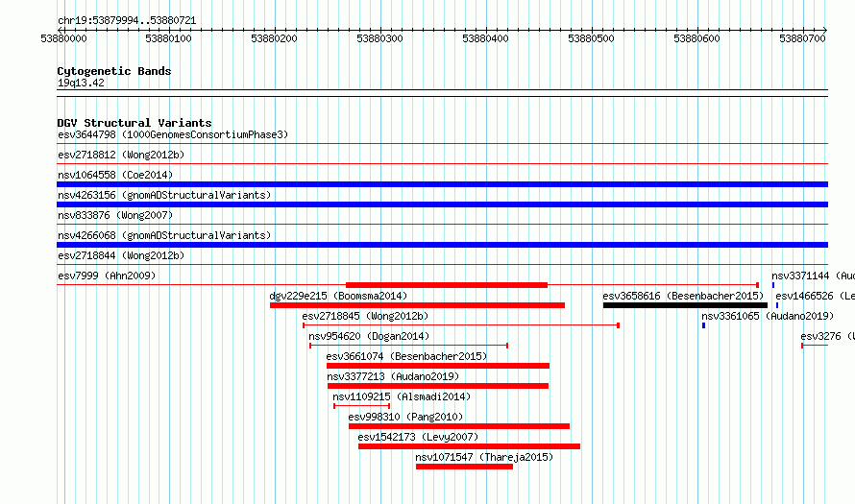855x504 pixels.
Task: Click the thin red nsv954620 span line
Action: (x=408, y=346)
